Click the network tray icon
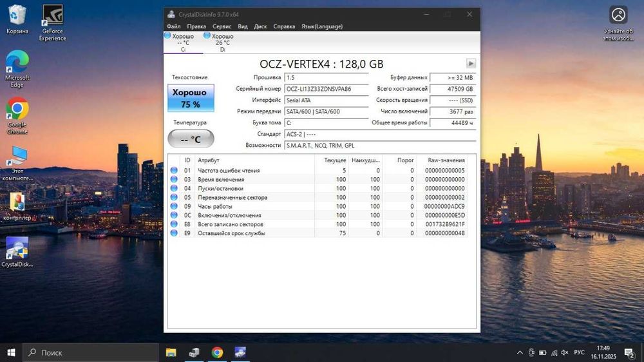 click(554, 352)
